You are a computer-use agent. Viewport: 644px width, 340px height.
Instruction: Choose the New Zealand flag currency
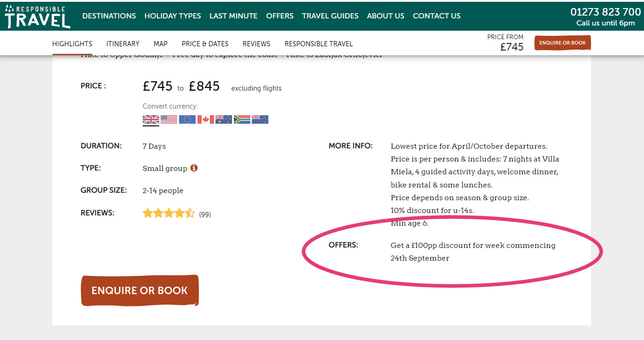[260, 119]
